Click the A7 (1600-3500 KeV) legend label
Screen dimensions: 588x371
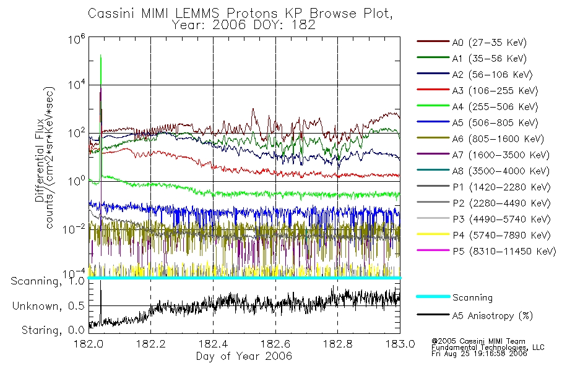tap(501, 155)
